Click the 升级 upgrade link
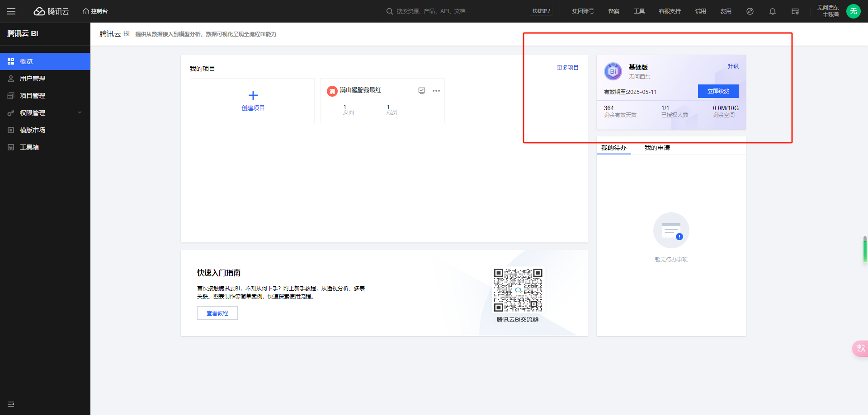Screen dimensions: 868x415 click(733, 66)
